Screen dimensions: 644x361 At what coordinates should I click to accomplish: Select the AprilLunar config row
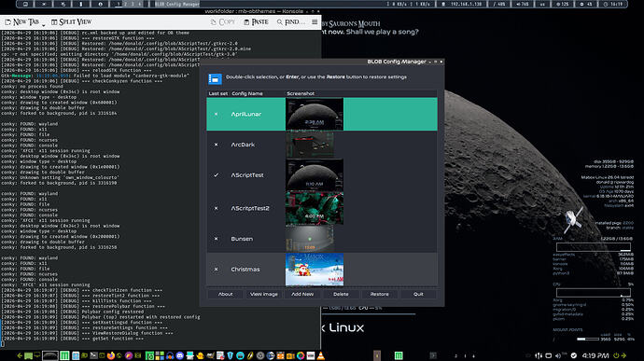coord(322,114)
